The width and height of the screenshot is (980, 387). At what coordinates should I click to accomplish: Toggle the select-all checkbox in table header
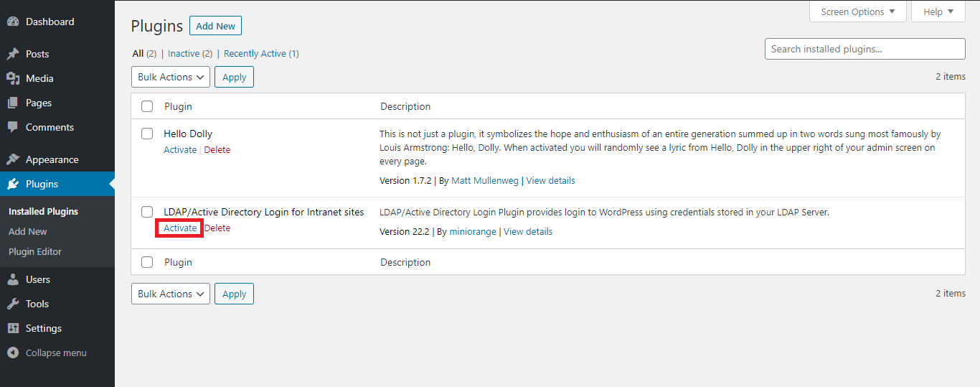coord(147,106)
